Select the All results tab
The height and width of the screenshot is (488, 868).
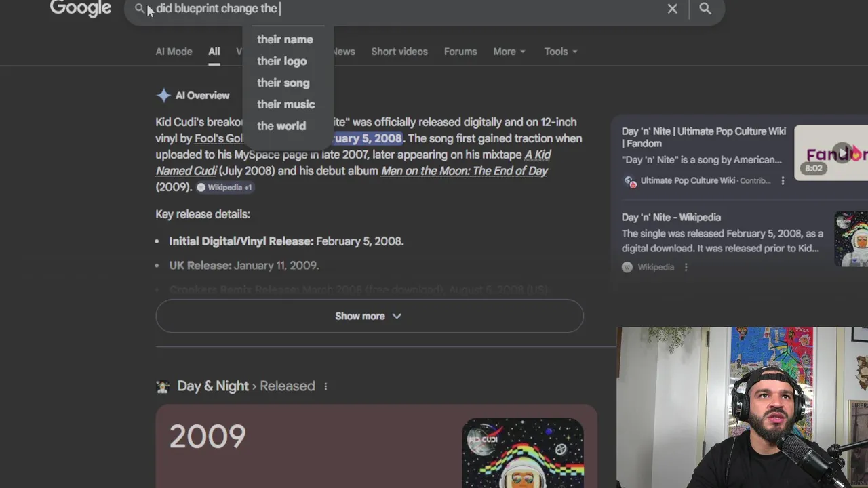[x=214, y=52]
